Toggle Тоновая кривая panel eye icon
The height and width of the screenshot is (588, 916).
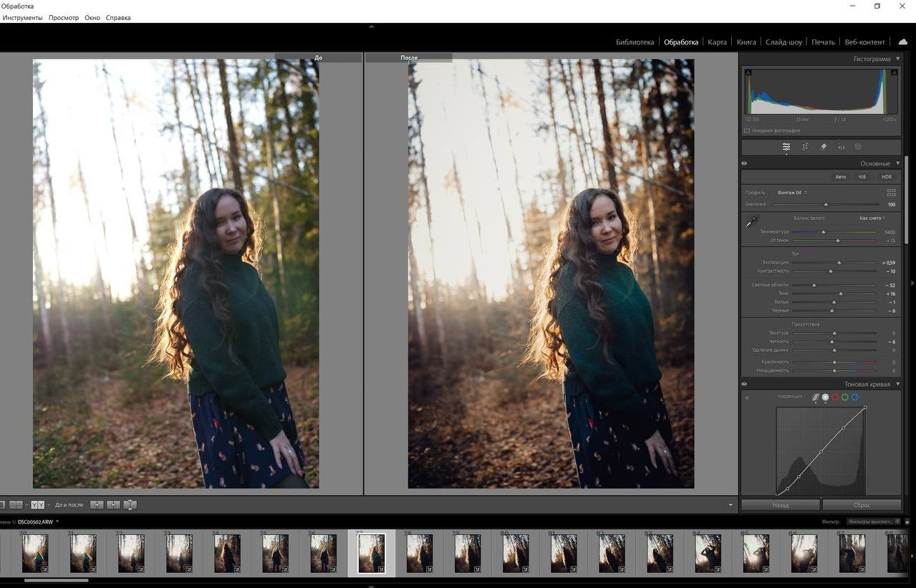point(744,384)
